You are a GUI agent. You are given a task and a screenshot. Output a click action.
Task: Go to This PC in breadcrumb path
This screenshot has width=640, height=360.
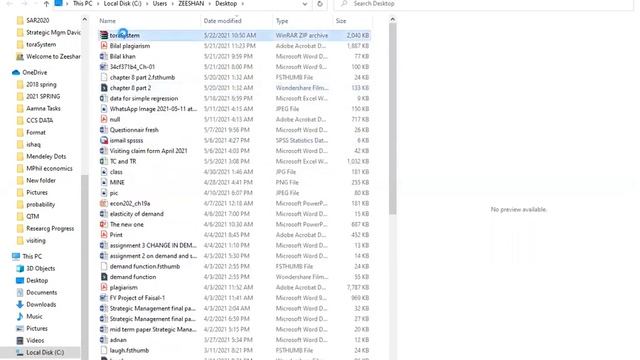(x=82, y=4)
